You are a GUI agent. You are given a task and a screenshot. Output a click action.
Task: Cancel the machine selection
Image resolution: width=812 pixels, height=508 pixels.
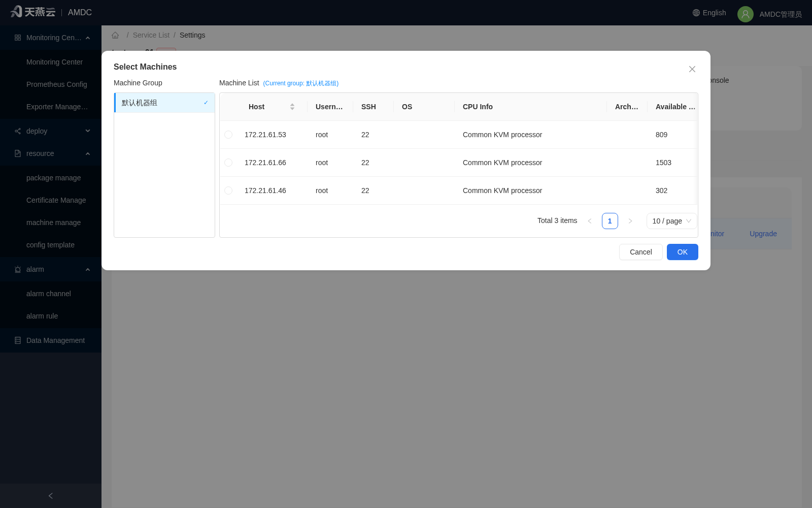click(x=641, y=252)
